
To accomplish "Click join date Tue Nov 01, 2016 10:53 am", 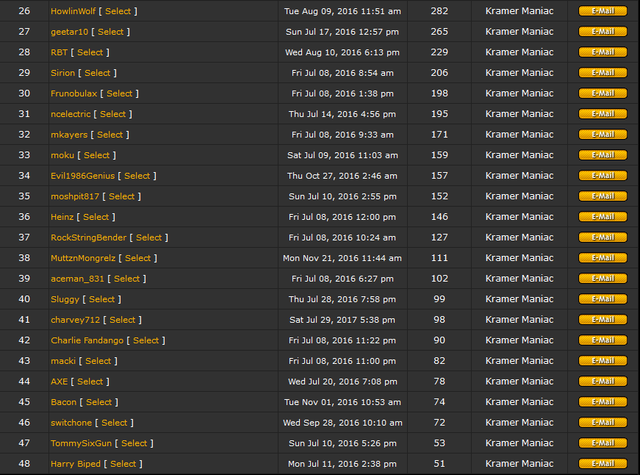I will click(x=342, y=402).
